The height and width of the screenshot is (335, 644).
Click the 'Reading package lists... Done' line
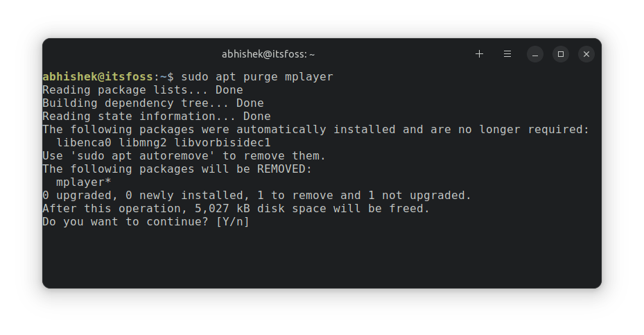[142, 89]
